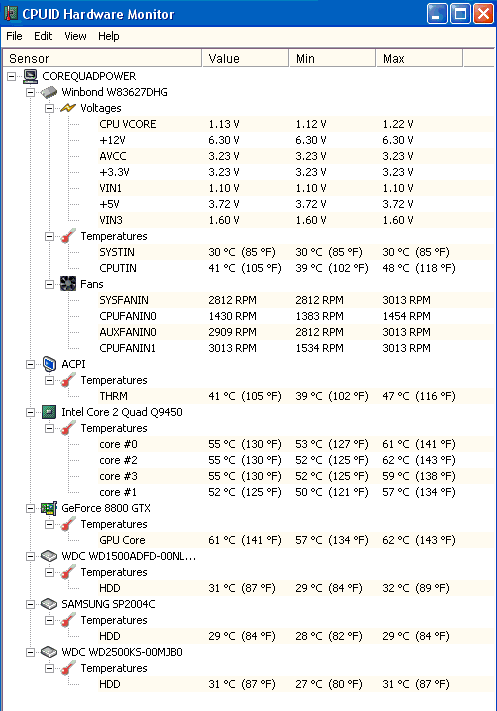Open the Edit menu
The width and height of the screenshot is (497, 711).
point(43,36)
